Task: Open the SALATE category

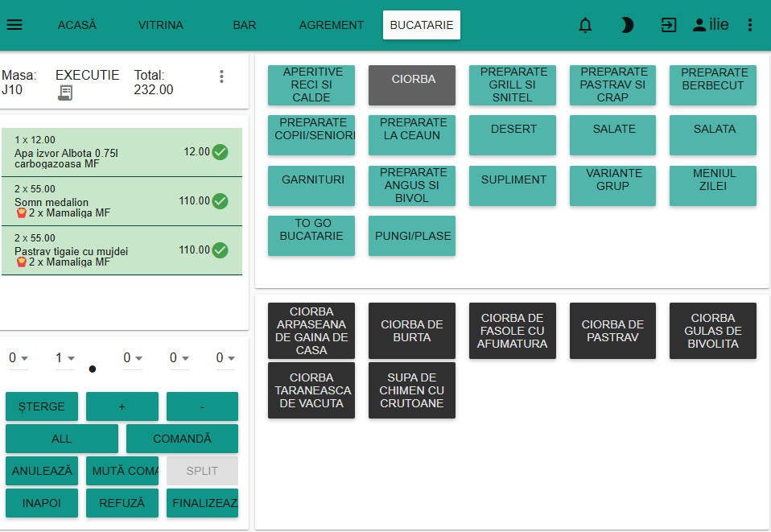Action: [612, 135]
